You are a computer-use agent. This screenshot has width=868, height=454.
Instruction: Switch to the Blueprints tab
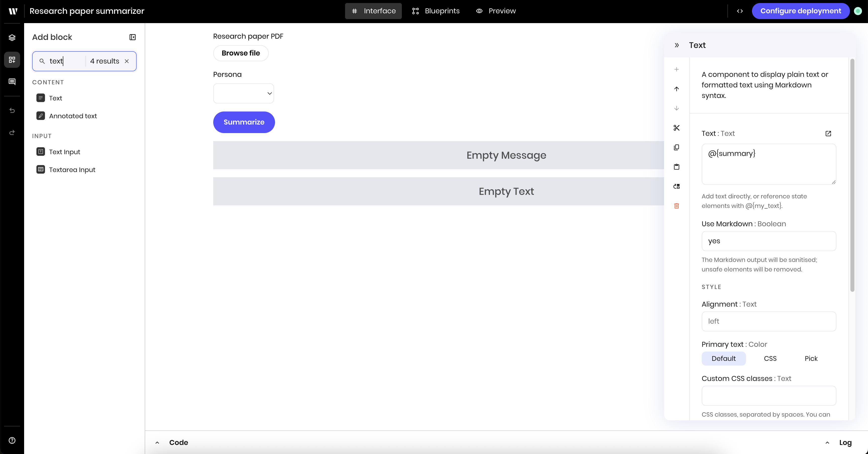436,11
